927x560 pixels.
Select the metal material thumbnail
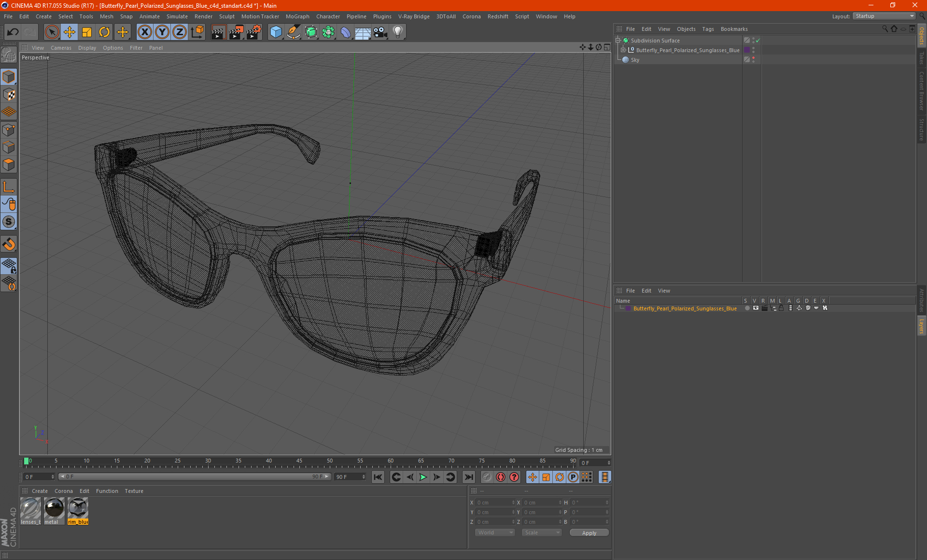click(54, 511)
